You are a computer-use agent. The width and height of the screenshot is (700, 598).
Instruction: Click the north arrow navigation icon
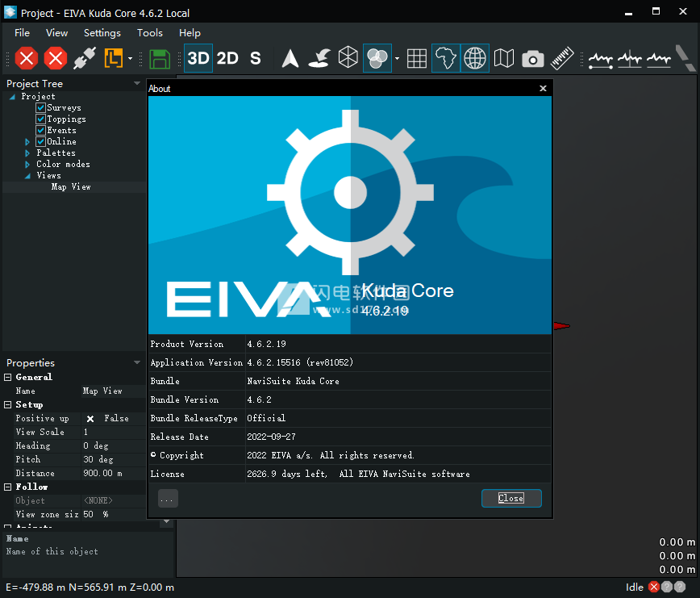click(290, 58)
